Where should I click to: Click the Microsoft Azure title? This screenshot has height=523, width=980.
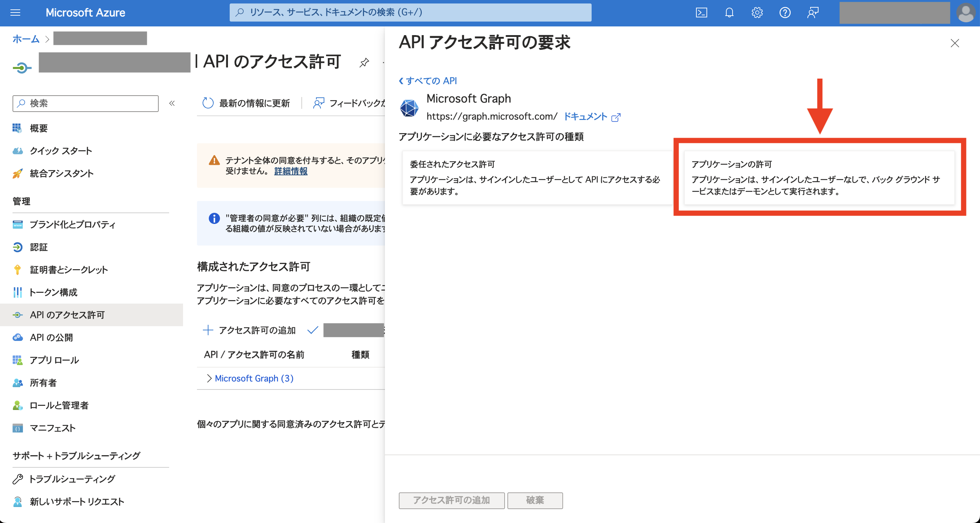pyautogui.click(x=85, y=13)
